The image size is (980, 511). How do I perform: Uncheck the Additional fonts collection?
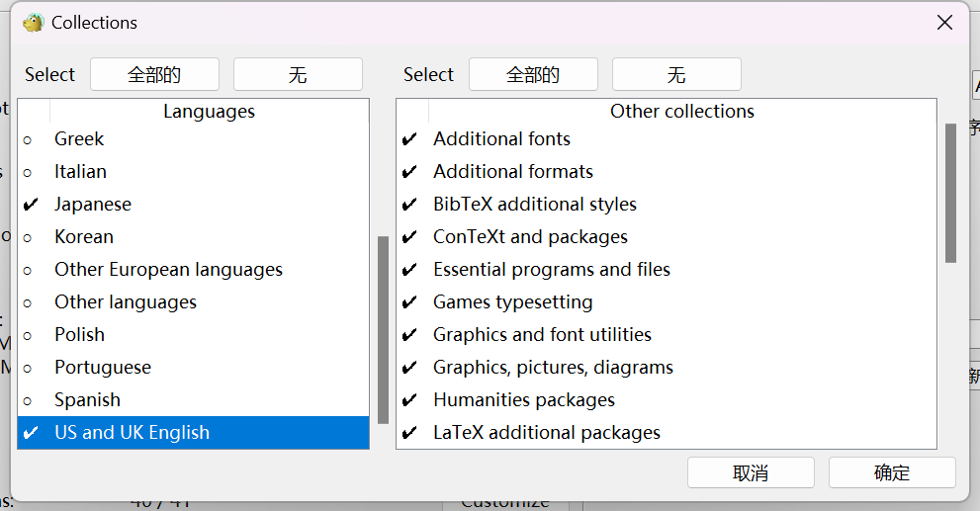[x=409, y=139]
